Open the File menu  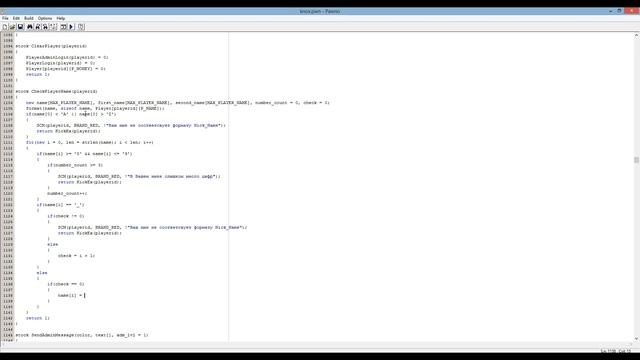[x=5, y=18]
